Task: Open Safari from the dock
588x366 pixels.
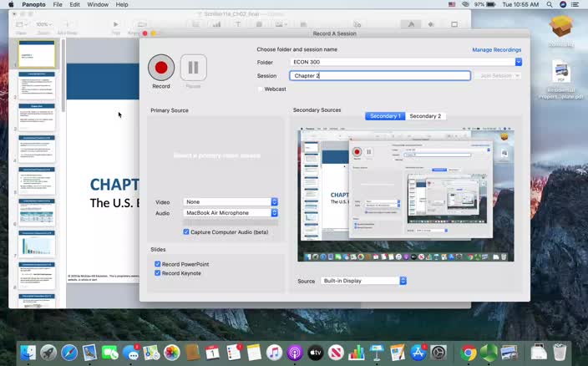Action: 69,353
